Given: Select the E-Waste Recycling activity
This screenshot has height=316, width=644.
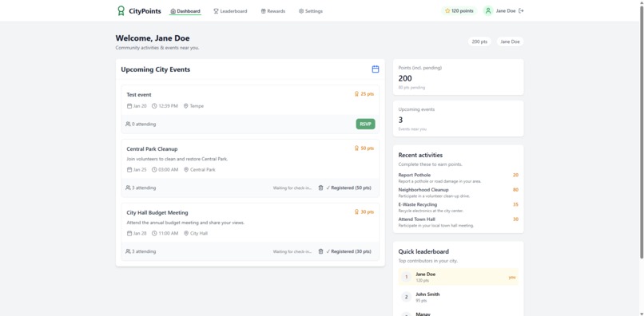Looking at the screenshot, I should 459,207.
